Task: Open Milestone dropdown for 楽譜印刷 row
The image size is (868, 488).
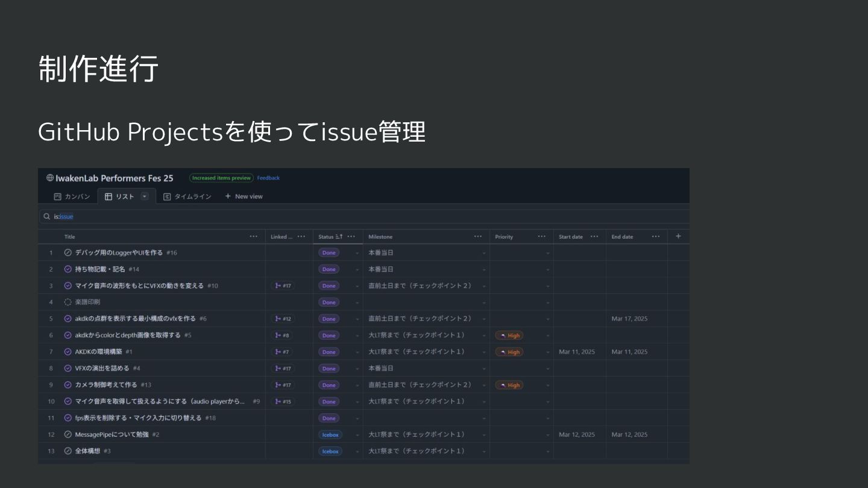Action: click(484, 302)
